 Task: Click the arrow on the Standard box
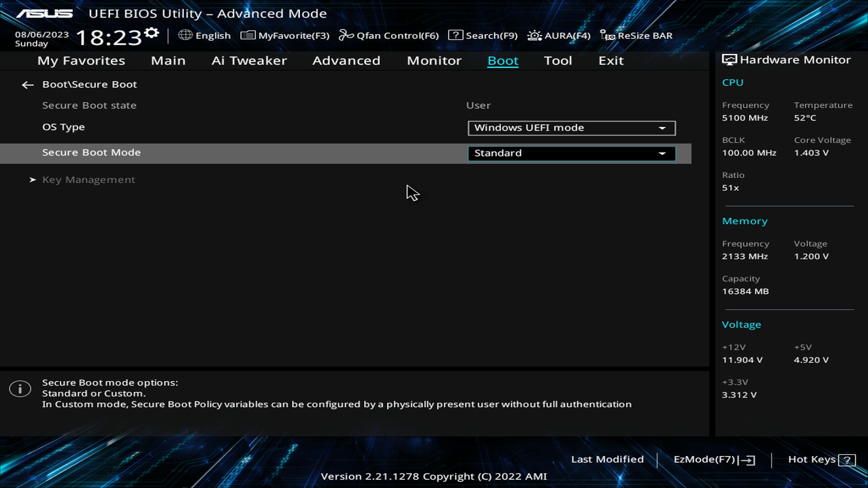662,154
